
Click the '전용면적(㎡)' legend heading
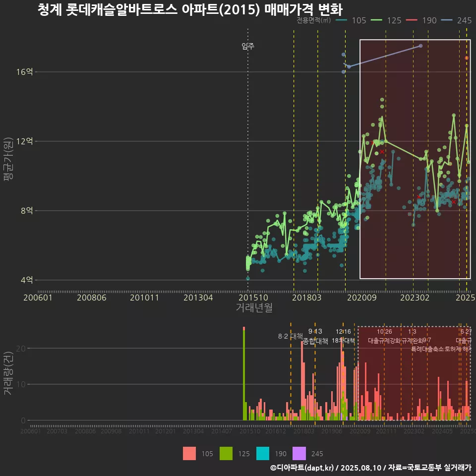pos(313,20)
